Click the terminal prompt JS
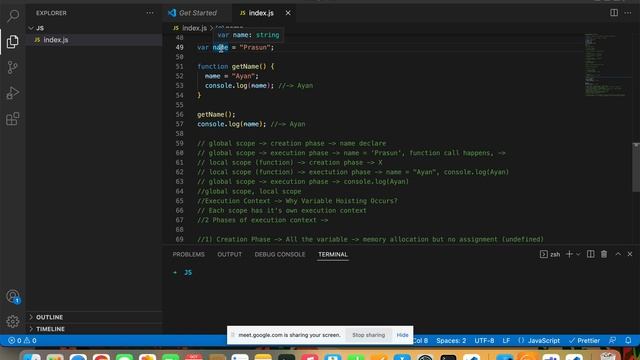Viewport: 640px width, 360px height. (x=188, y=272)
